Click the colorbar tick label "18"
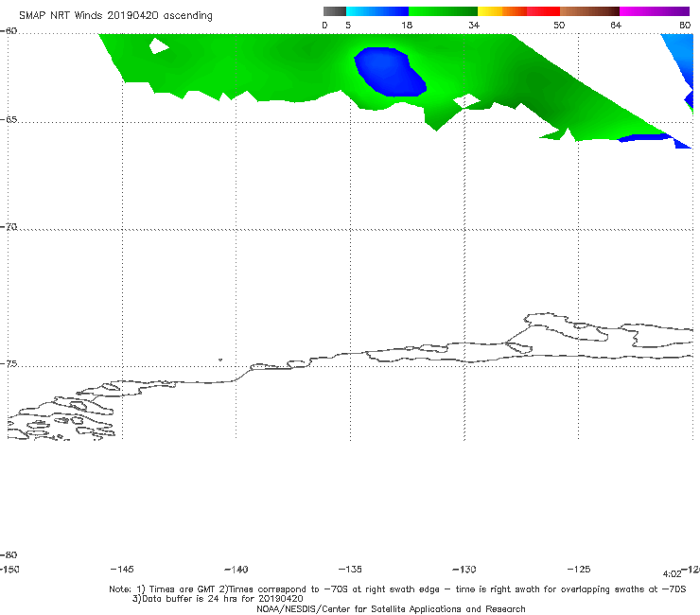700x615 pixels. [x=407, y=26]
